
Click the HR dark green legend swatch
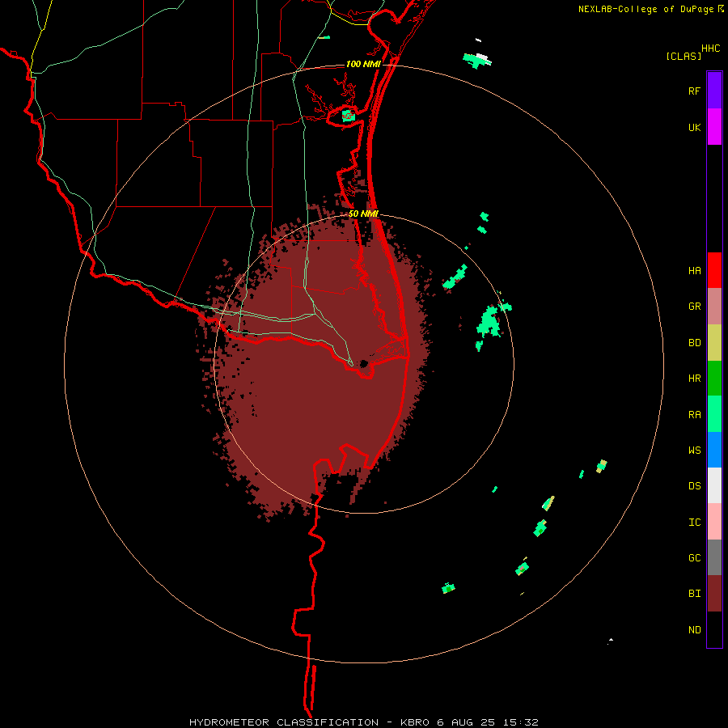714,379
